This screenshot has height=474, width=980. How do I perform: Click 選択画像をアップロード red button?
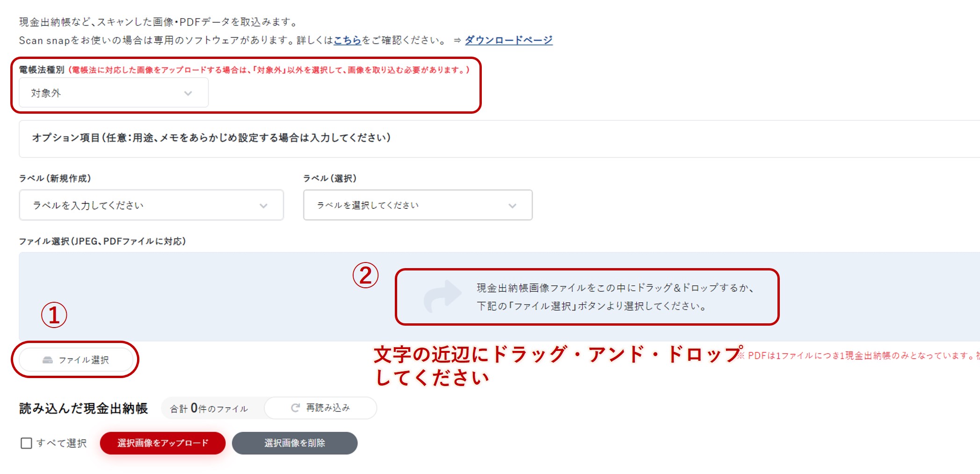pyautogui.click(x=163, y=443)
